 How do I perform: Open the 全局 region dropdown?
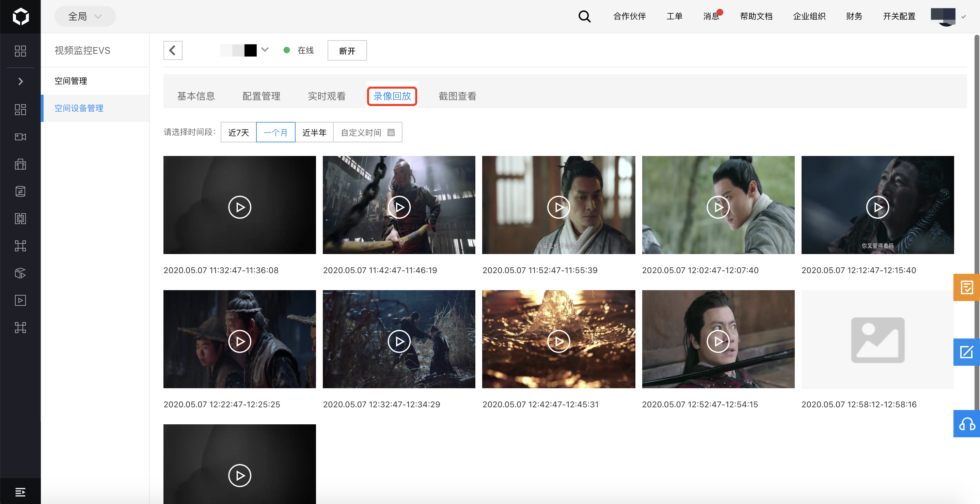[85, 16]
